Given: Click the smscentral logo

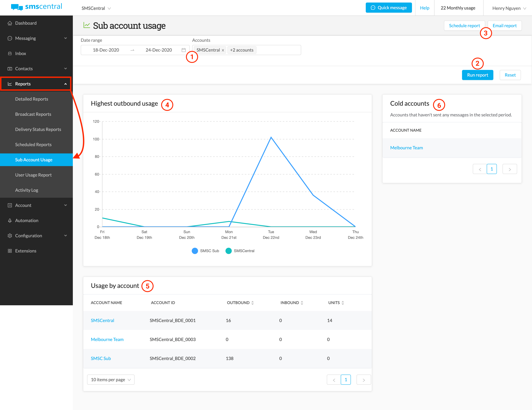Looking at the screenshot, I should click(x=36, y=7).
